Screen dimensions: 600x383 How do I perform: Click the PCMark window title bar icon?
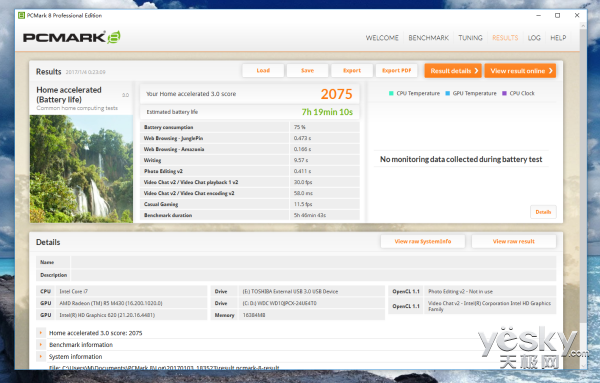click(21, 15)
